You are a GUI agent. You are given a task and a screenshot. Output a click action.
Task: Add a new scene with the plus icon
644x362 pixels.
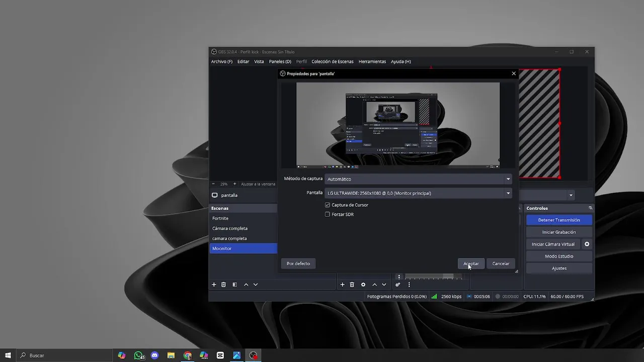tap(214, 285)
